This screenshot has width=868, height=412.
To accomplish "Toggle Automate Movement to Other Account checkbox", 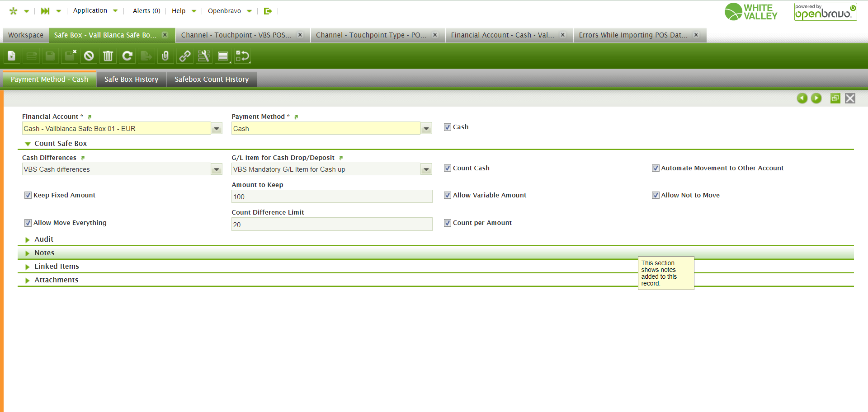I will 656,168.
